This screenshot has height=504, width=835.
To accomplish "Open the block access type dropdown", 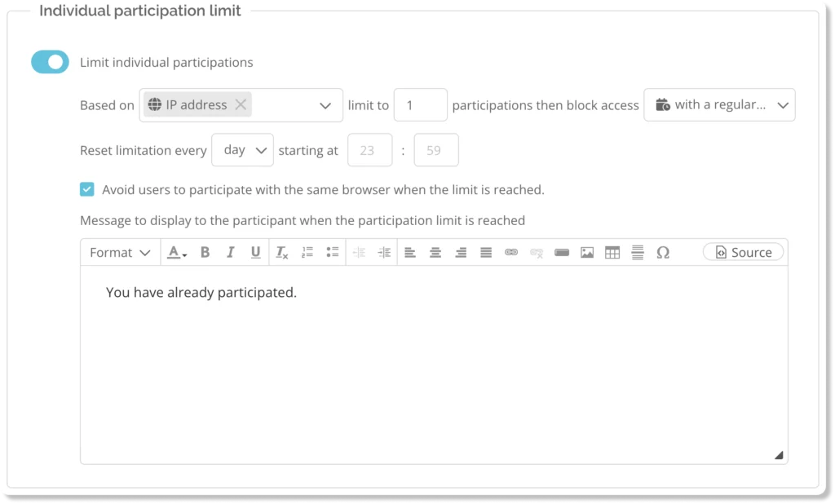I will point(719,105).
